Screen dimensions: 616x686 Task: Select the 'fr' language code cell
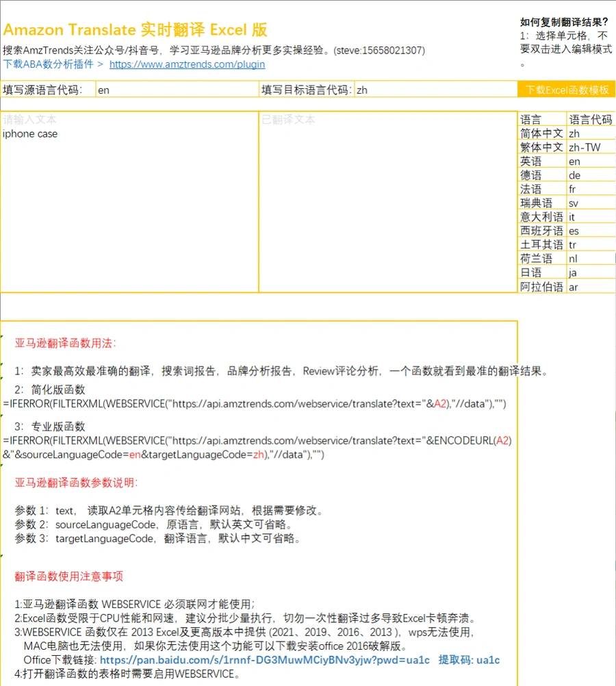pyautogui.click(x=591, y=189)
